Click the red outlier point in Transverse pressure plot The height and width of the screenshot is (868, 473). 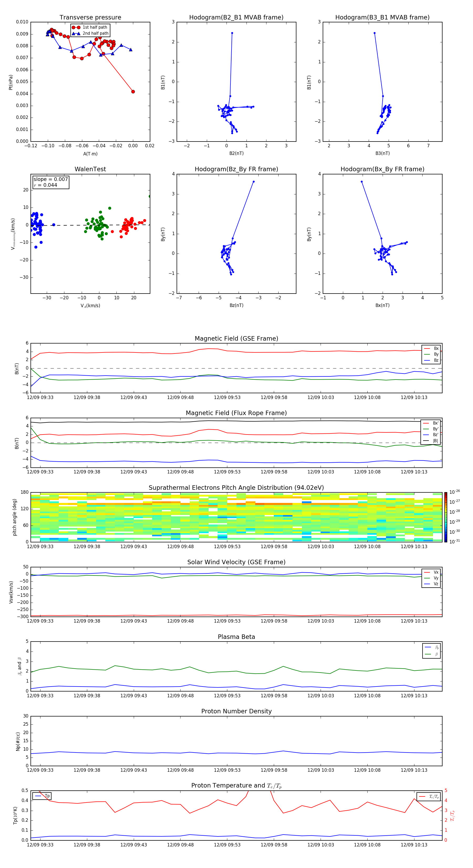pyautogui.click(x=133, y=92)
